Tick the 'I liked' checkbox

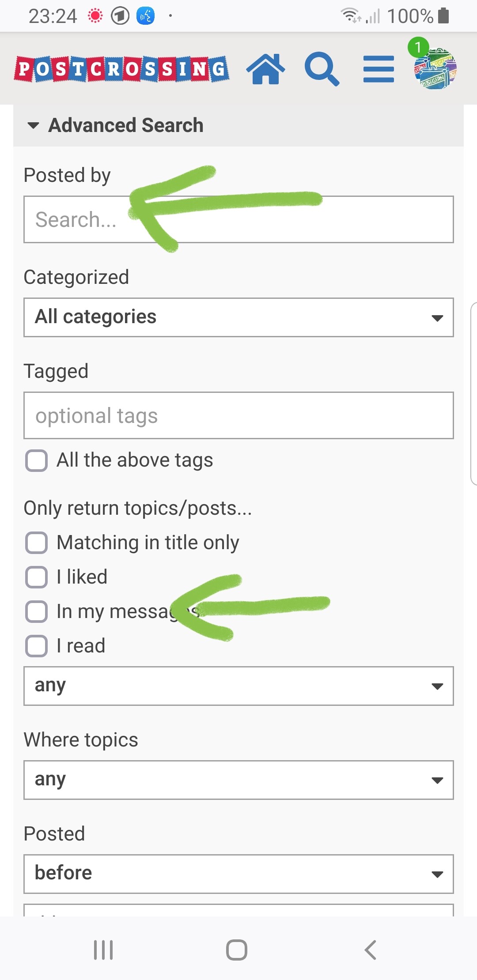(x=37, y=577)
